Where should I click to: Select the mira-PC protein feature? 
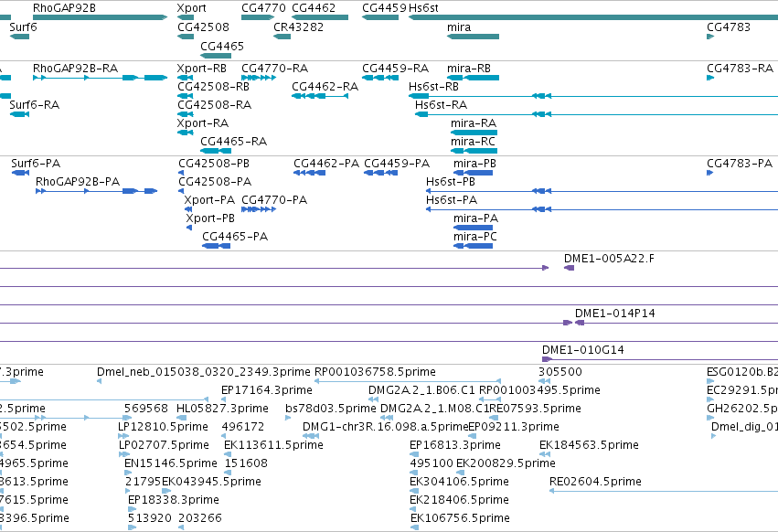coord(474,246)
